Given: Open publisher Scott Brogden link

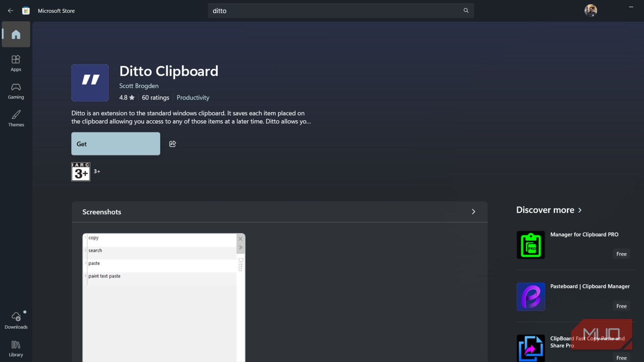Looking at the screenshot, I should pyautogui.click(x=139, y=86).
